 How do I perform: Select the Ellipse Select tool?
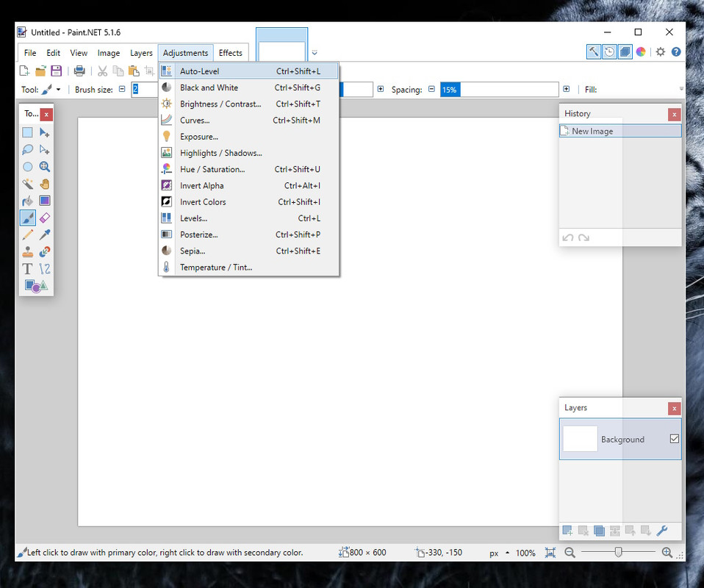27,167
